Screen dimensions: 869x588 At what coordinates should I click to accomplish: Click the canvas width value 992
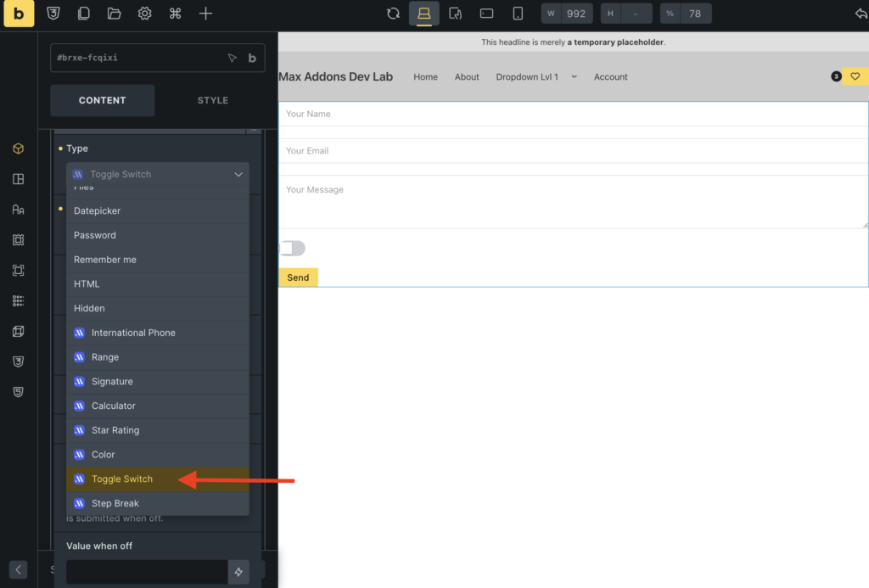[x=576, y=14]
